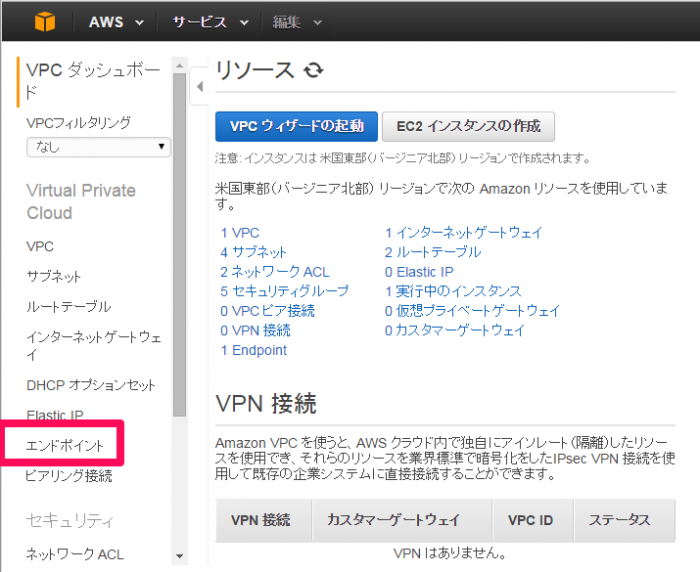
Task: Click the カスタマーゲートウェイ column header
Action: tap(402, 520)
